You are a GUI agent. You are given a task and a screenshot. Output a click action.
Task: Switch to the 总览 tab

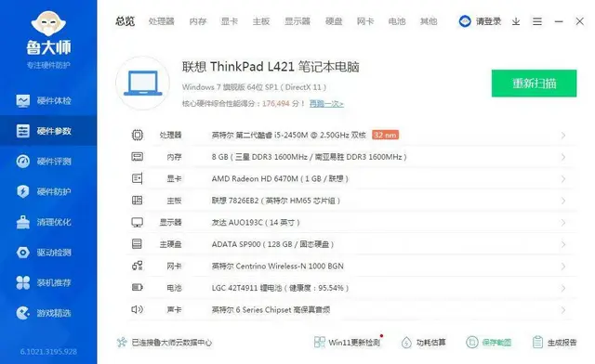[126, 21]
